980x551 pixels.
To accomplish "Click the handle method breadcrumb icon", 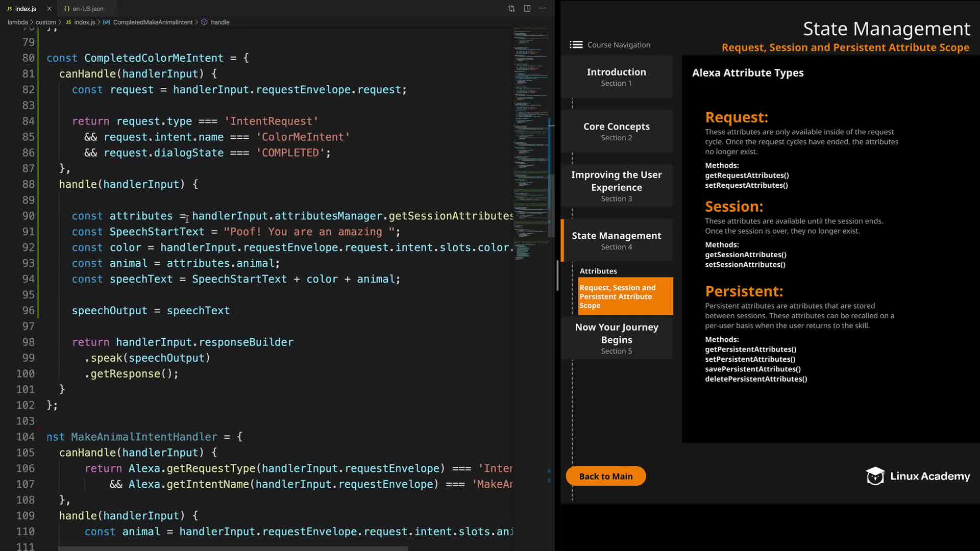I will pos(204,22).
